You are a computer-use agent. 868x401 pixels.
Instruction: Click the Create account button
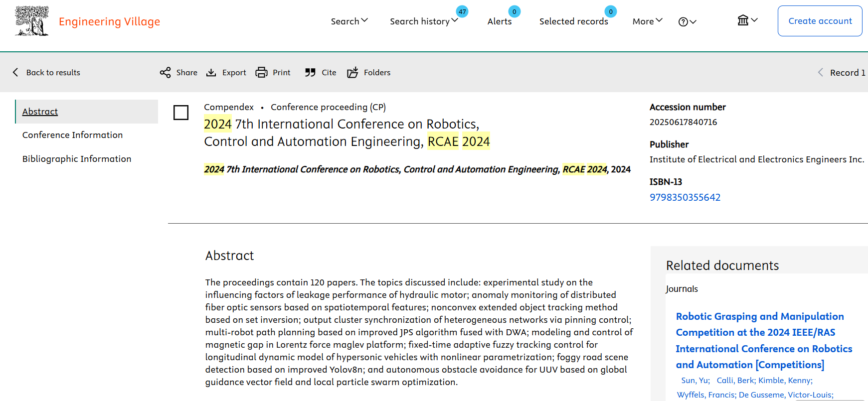[820, 21]
